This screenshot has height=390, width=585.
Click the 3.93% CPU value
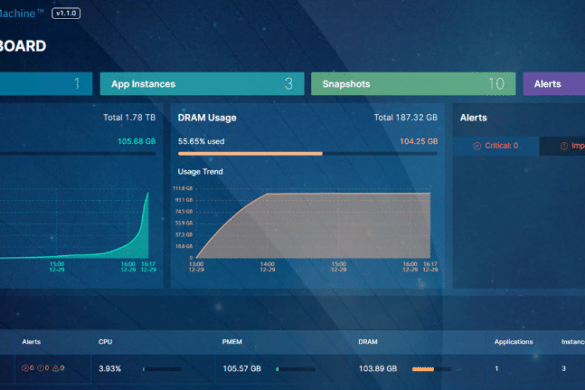click(x=110, y=369)
